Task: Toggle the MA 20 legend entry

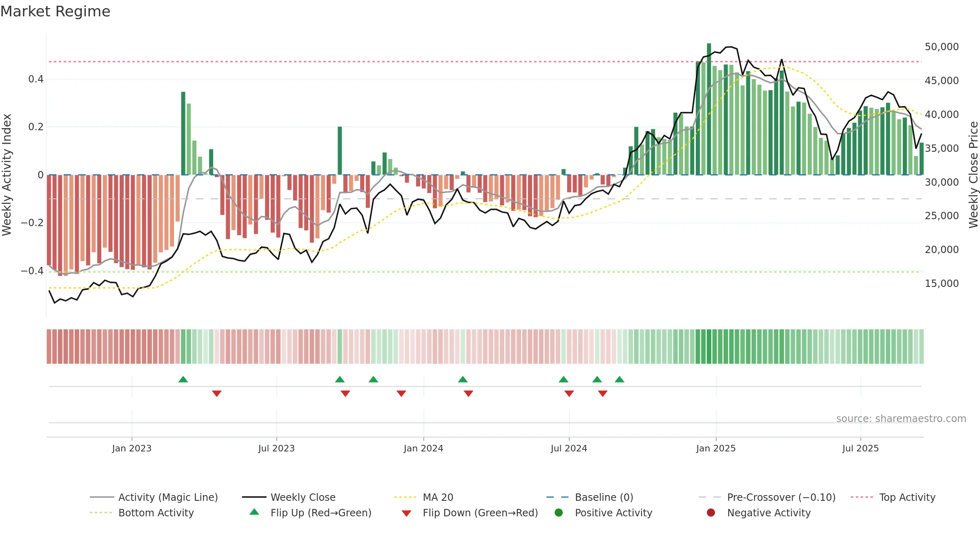Action: (x=423, y=497)
